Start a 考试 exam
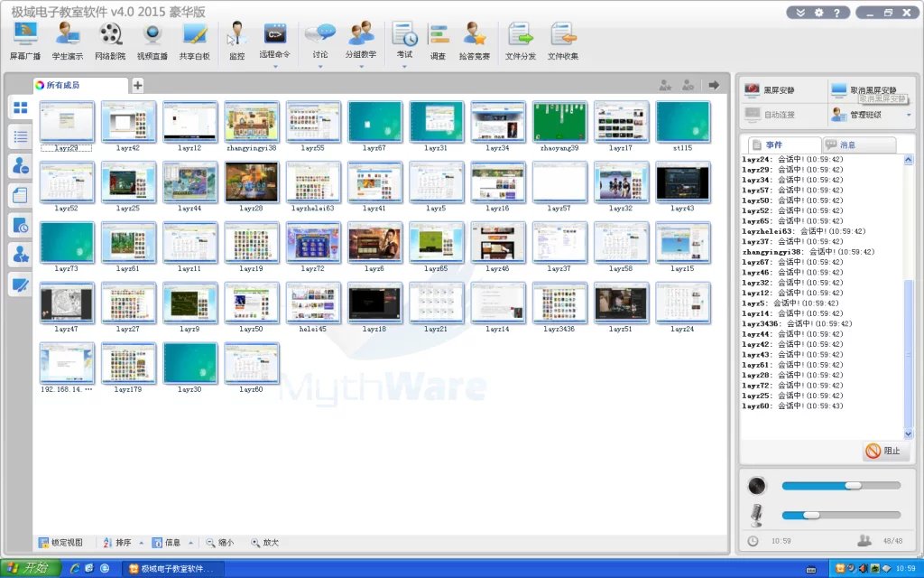 (404, 40)
